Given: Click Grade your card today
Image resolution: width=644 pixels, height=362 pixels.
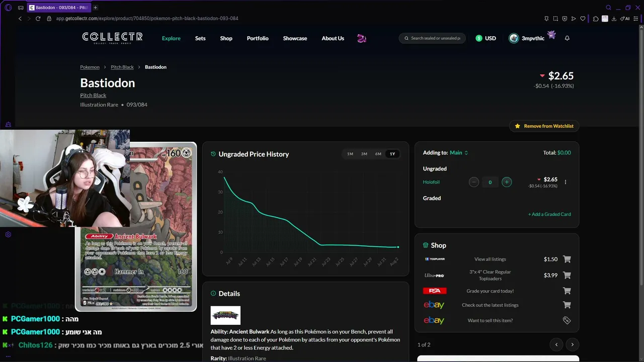Looking at the screenshot, I should pyautogui.click(x=490, y=291).
